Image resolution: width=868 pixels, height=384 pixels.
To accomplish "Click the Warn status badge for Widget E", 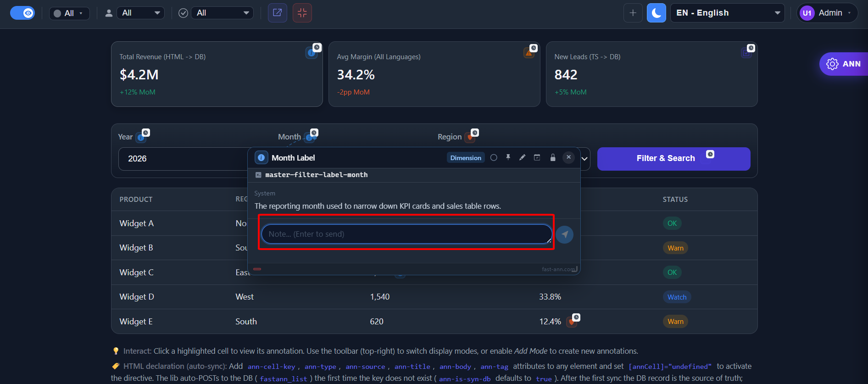I will [x=675, y=322].
